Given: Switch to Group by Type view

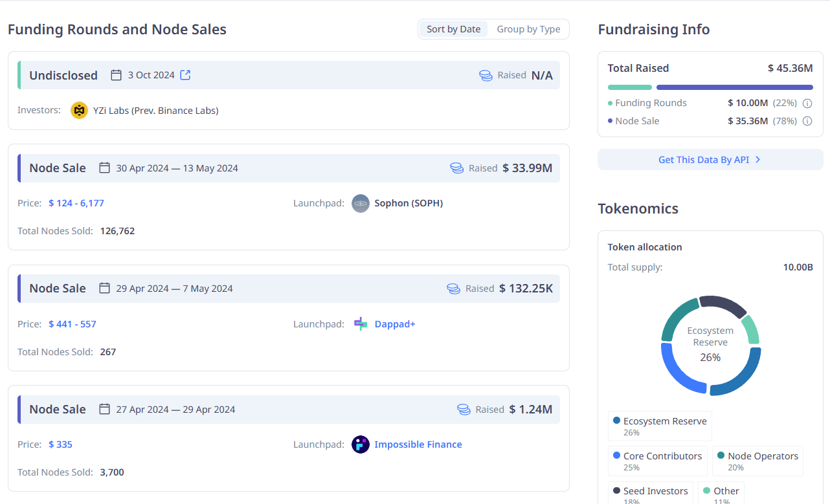Looking at the screenshot, I should point(528,29).
